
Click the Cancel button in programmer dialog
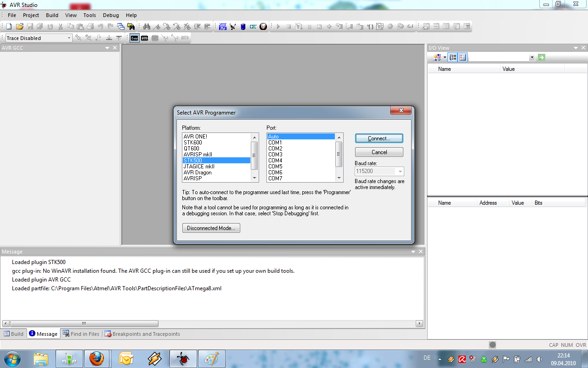click(x=379, y=152)
